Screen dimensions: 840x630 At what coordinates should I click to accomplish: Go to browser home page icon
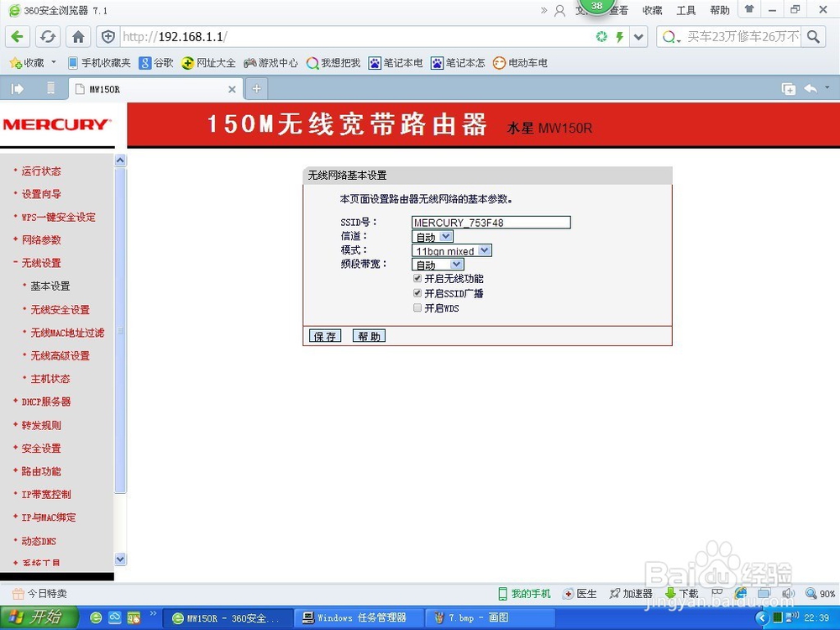pos(78,36)
